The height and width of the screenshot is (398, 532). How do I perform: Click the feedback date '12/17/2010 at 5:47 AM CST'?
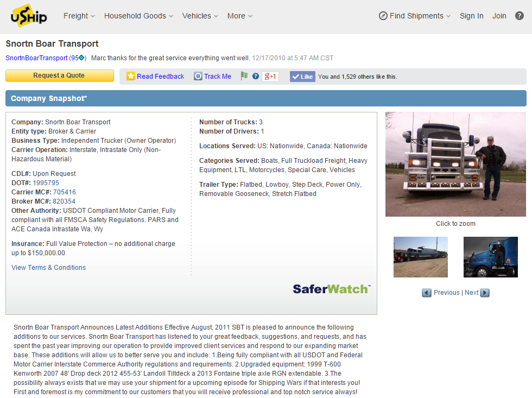293,58
